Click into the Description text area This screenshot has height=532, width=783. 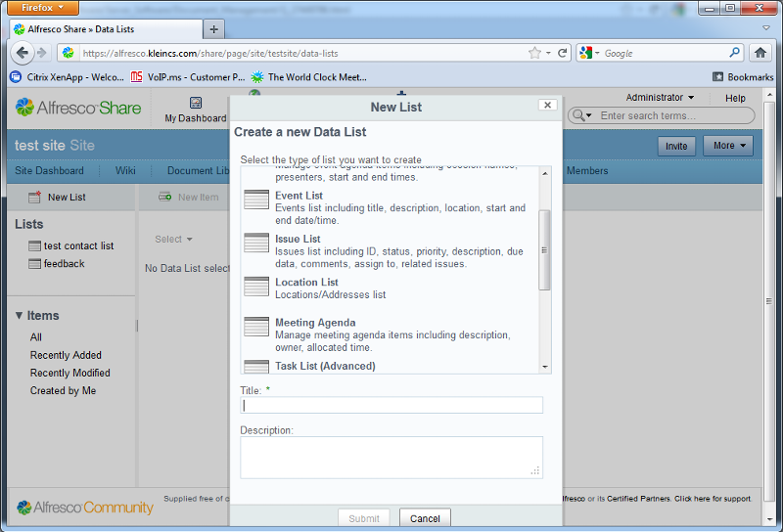tap(391, 458)
